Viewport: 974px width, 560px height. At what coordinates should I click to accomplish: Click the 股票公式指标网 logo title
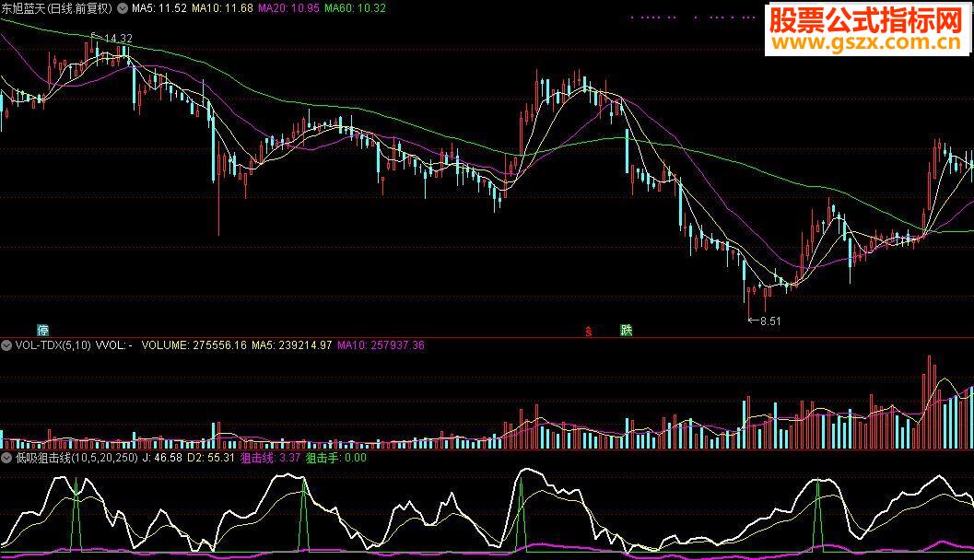[x=866, y=20]
